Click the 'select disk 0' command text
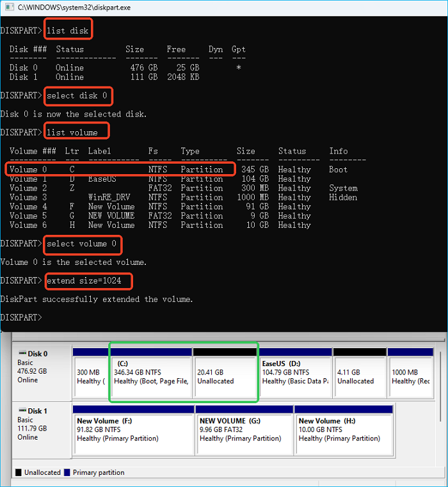Image resolution: width=448 pixels, height=487 pixels. coord(77,96)
